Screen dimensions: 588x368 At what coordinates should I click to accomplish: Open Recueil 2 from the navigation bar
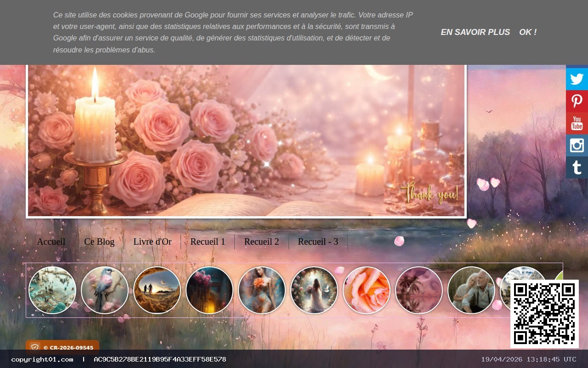coord(261,241)
